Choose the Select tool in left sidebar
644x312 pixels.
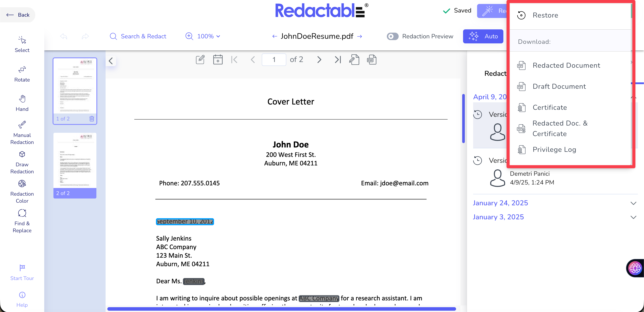click(22, 44)
